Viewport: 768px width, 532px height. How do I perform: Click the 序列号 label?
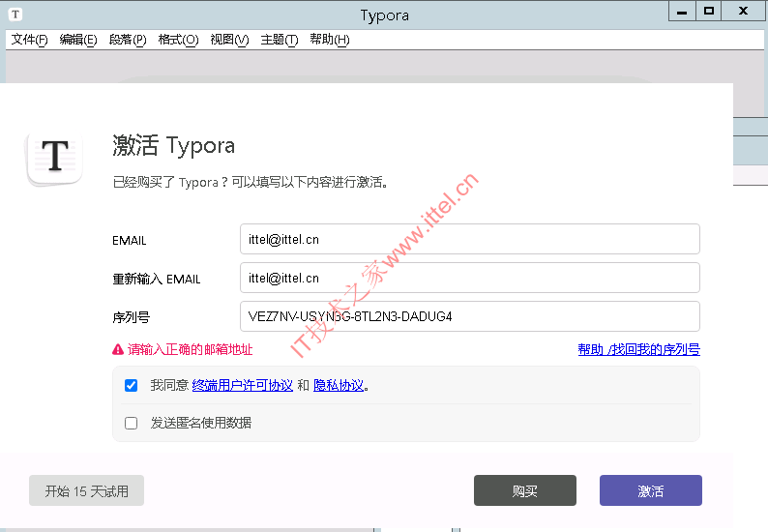click(132, 317)
